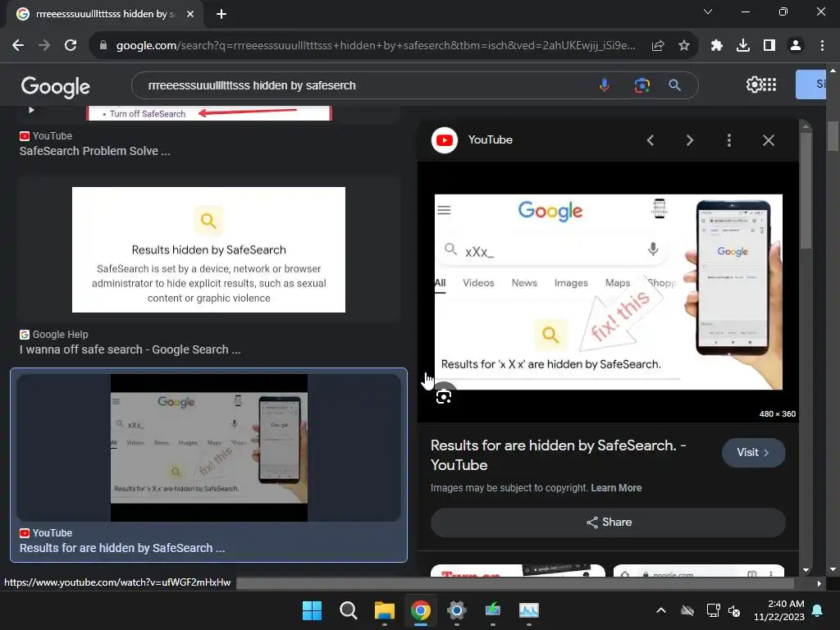840x630 pixels.
Task: Click the Turn off SafeSearch thumbnail
Action: [x=209, y=113]
